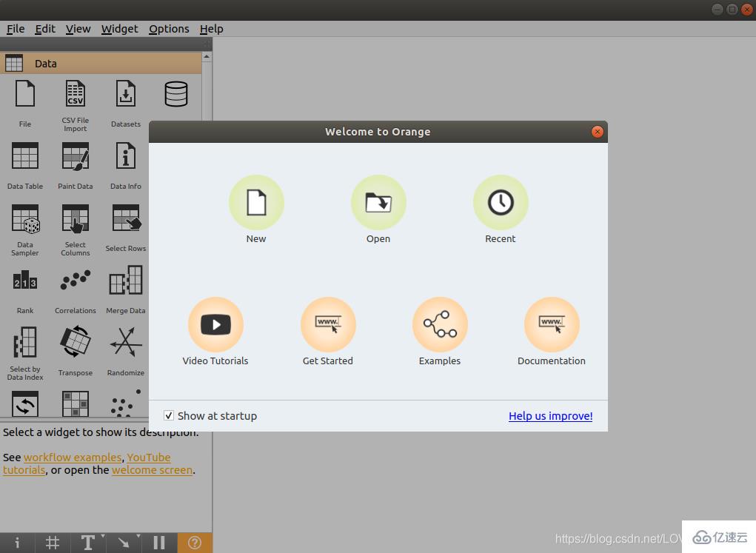Viewport: 756px width, 553px height.
Task: Open the text tool font-size dropdown arrow
Action: [103, 536]
